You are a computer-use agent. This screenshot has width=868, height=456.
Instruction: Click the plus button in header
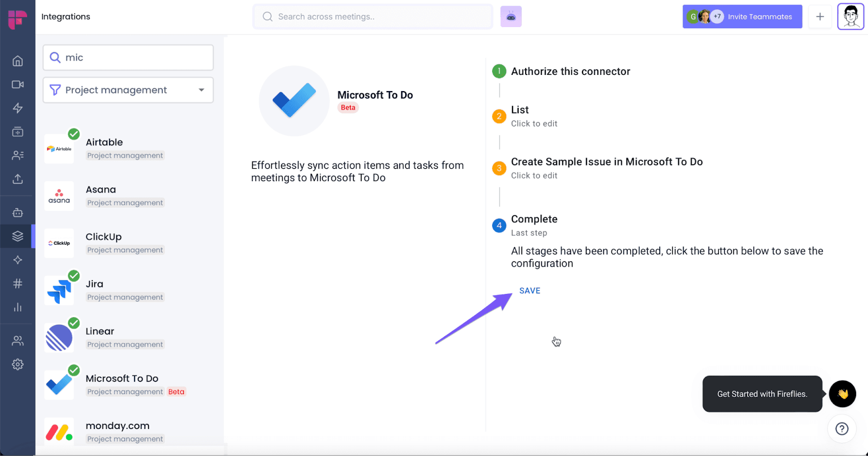click(820, 17)
